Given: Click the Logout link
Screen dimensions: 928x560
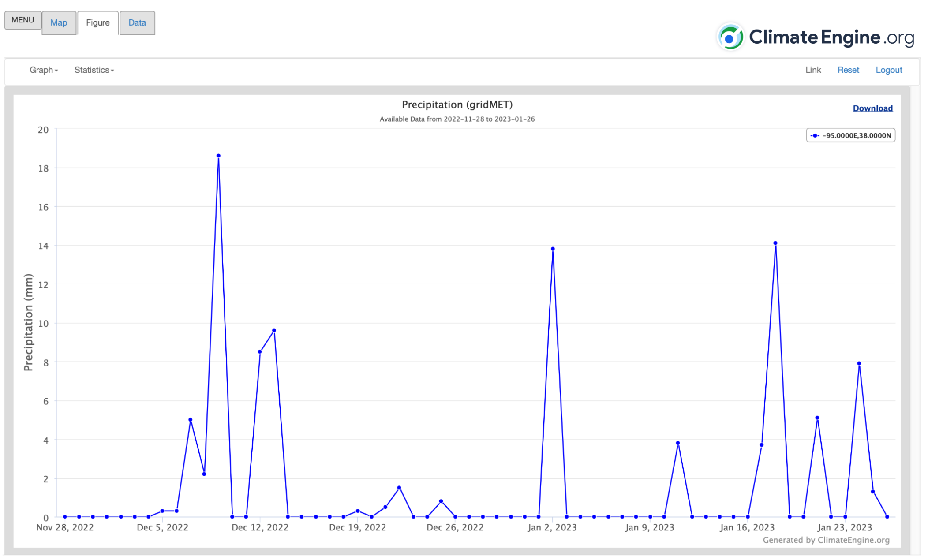Looking at the screenshot, I should pyautogui.click(x=888, y=70).
